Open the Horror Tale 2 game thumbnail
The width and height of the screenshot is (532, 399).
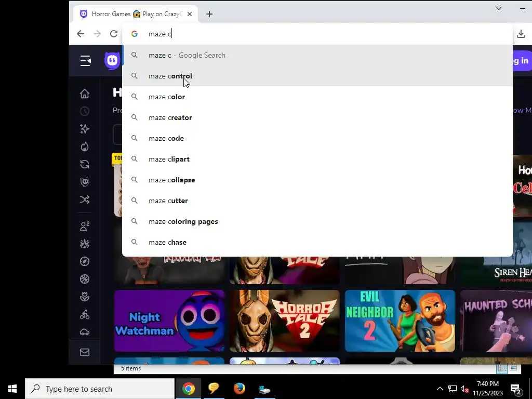(285, 321)
